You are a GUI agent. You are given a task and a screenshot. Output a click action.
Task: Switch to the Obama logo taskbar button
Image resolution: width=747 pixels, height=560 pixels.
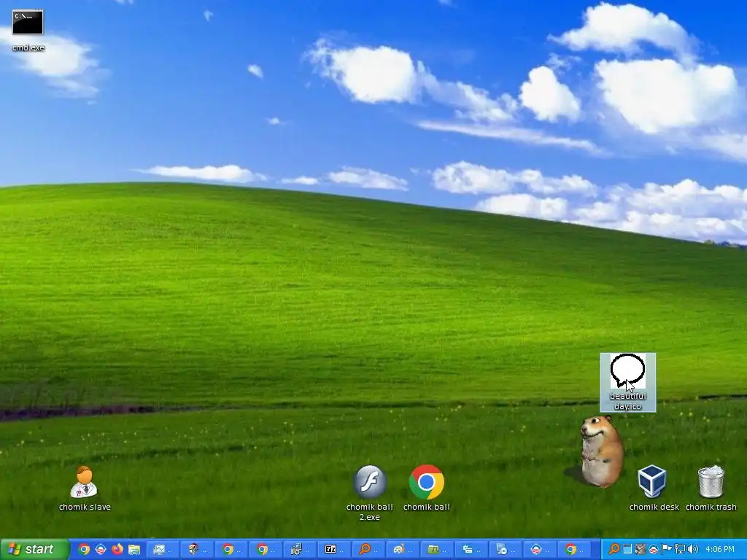coord(541,550)
